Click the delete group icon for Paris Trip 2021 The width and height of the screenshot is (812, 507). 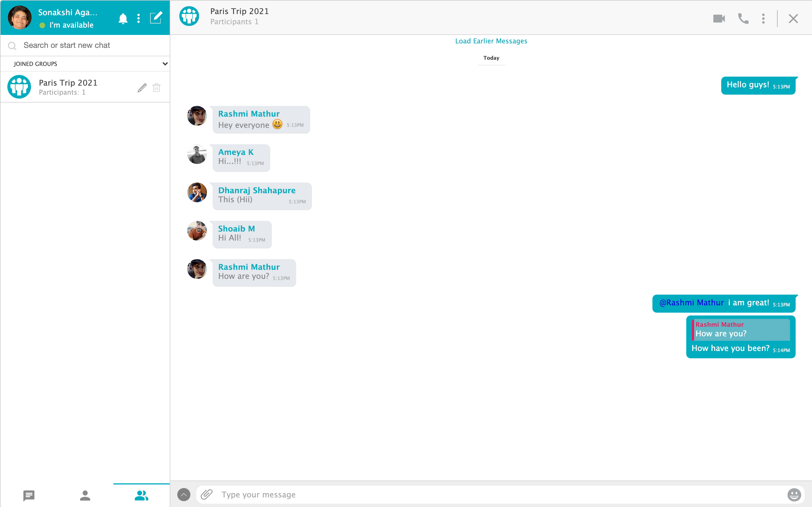point(157,87)
